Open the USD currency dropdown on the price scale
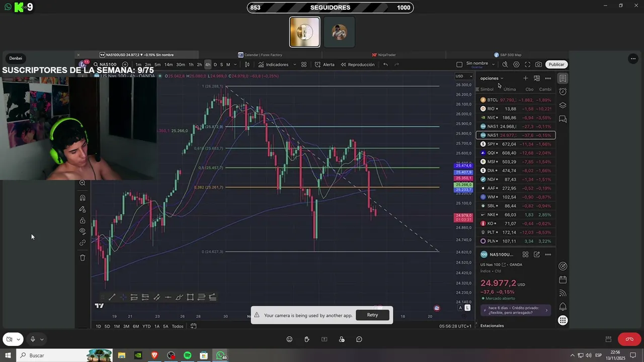Viewport: 644px width, 362px height. click(464, 76)
